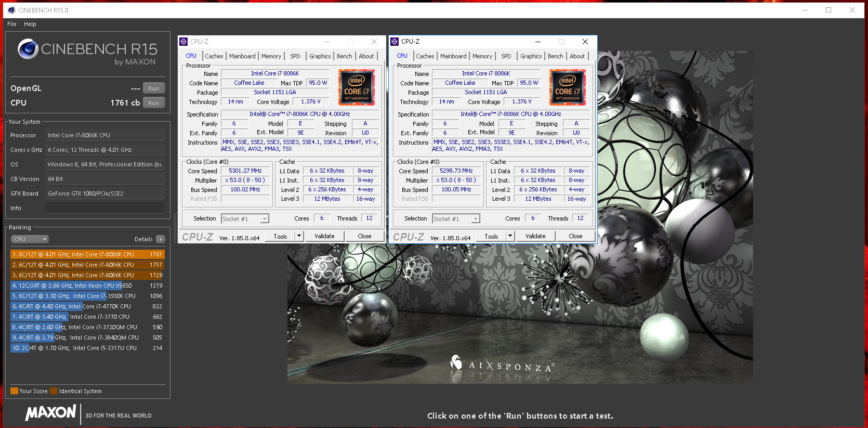Screen dimensions: 868x428
Task: Click CPU-Z icon in right CPU-Z window title
Action: [394, 42]
